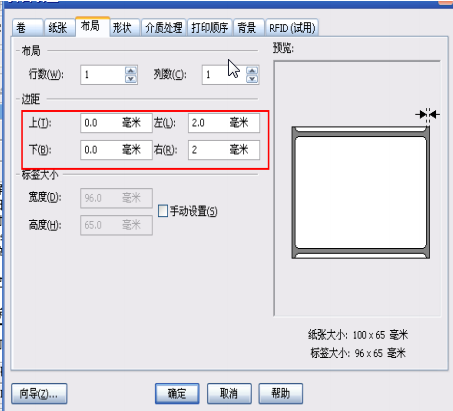
Task: Confirm with the 确定 button
Action: pos(177,394)
